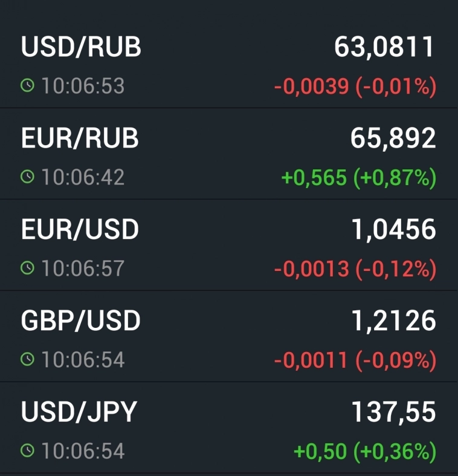Image resolution: width=458 pixels, height=476 pixels.
Task: Tap the USD/JPY rate 137,55
Action: (393, 412)
